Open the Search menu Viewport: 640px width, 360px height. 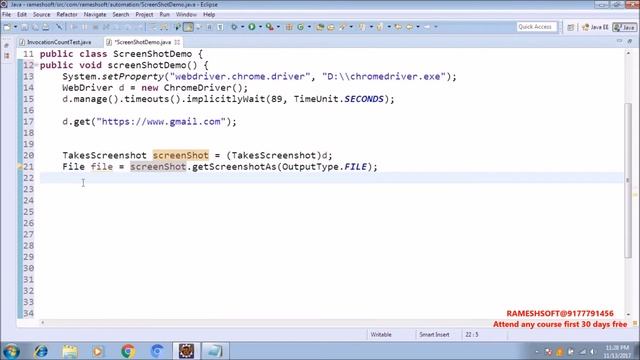pyautogui.click(x=121, y=14)
